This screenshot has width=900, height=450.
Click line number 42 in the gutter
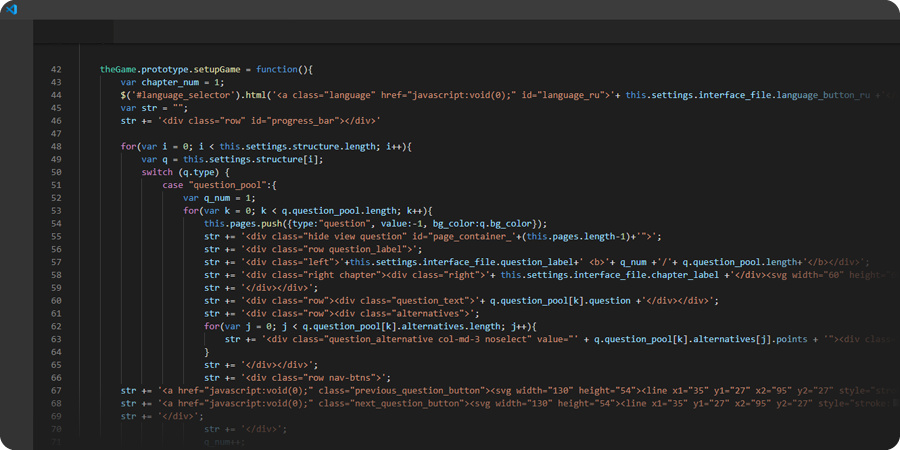coord(56,69)
